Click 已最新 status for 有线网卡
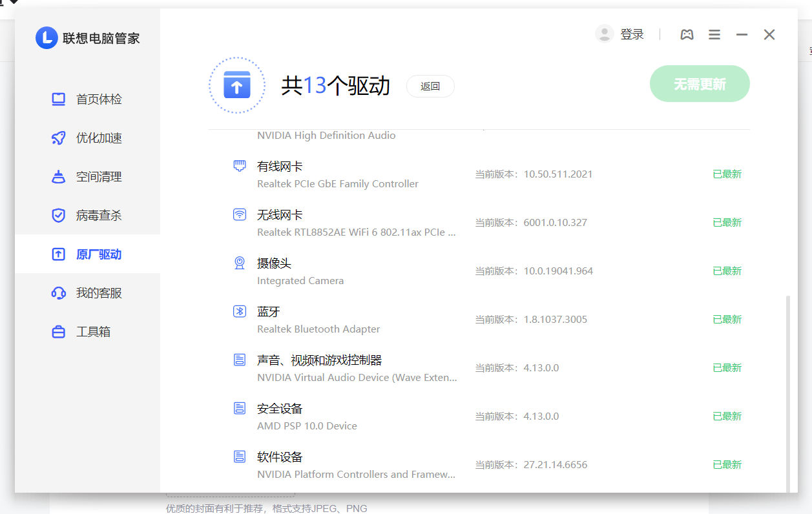This screenshot has height=514, width=812. (727, 174)
